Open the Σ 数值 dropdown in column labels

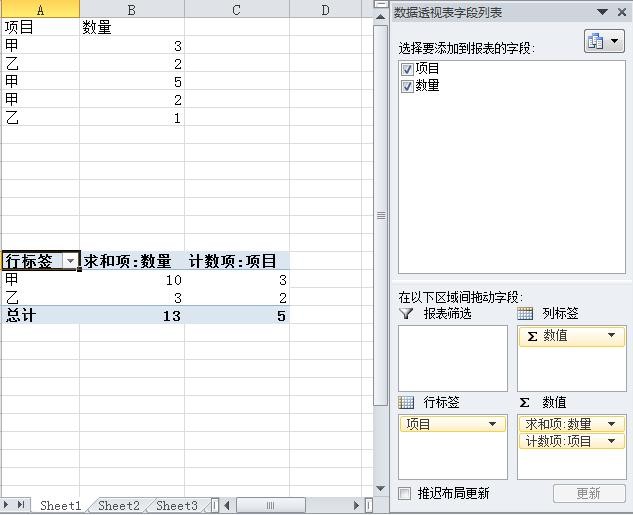tap(612, 335)
